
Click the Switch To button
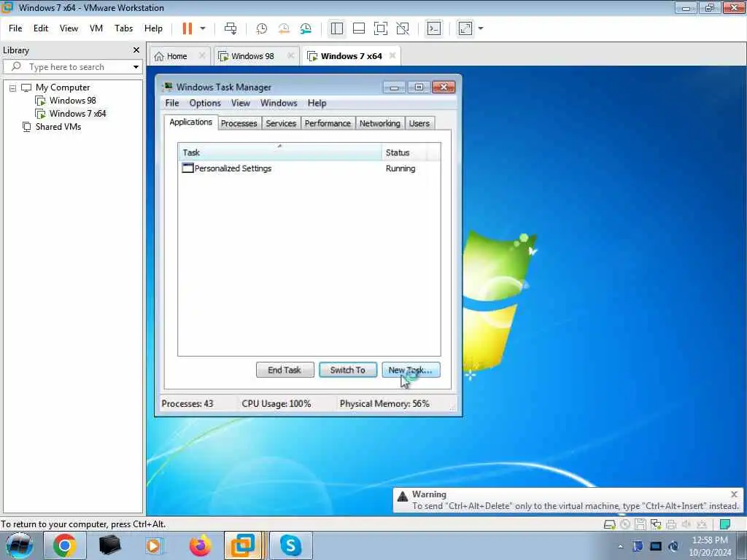(348, 370)
